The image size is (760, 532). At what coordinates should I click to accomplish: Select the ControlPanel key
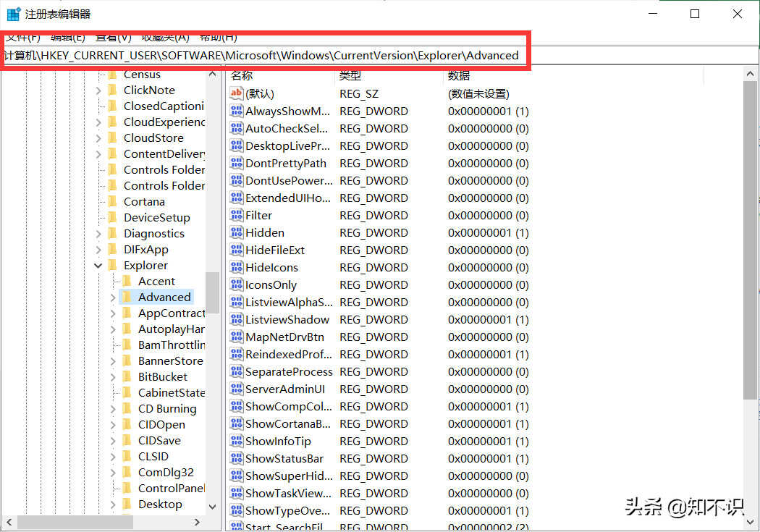point(172,488)
